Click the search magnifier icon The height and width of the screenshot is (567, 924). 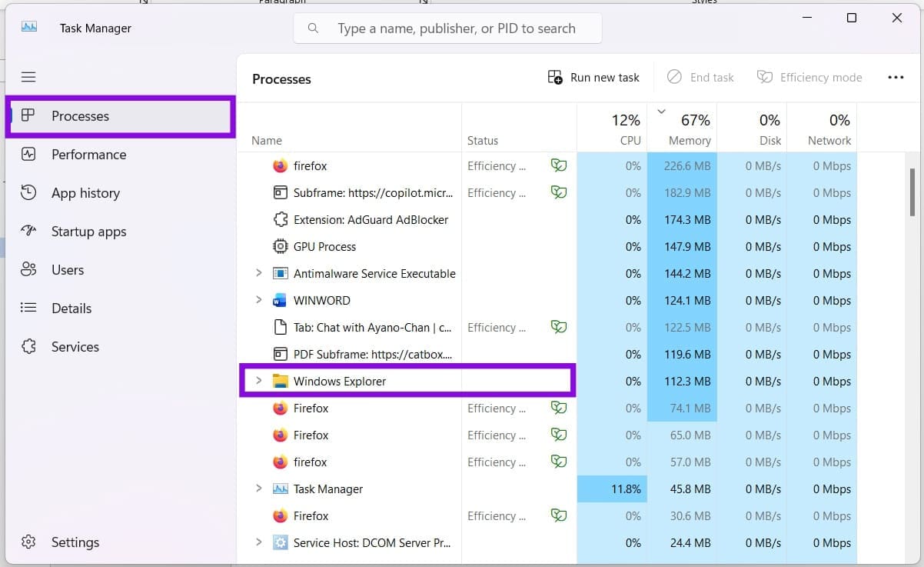click(313, 28)
